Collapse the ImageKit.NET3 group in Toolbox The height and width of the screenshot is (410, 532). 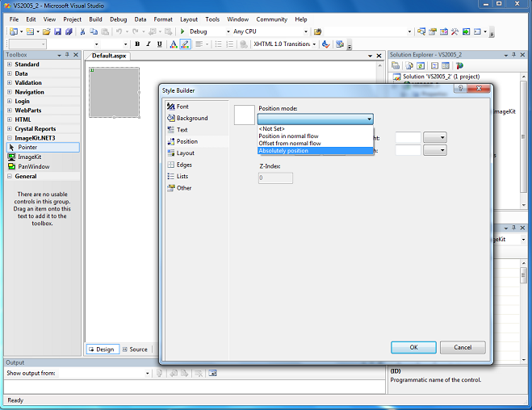click(x=10, y=138)
